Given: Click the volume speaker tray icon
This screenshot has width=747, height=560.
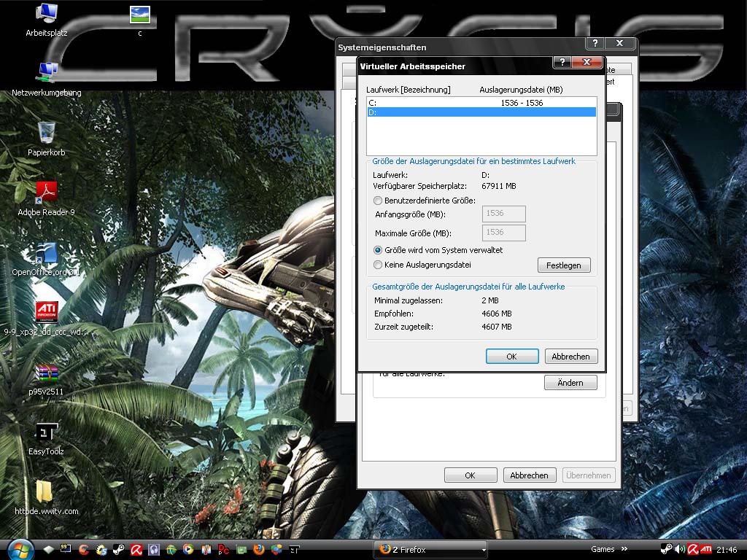Looking at the screenshot, I should click(680, 550).
